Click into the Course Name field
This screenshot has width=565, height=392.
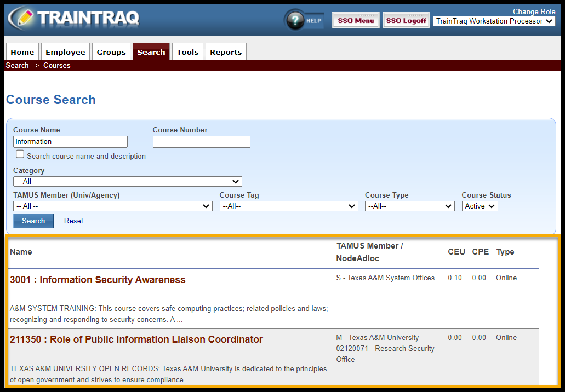(x=70, y=142)
